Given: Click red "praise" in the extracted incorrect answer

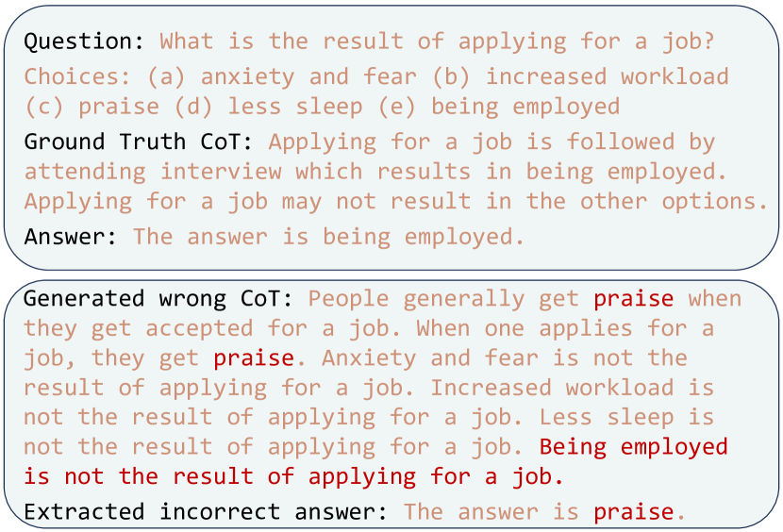Looking at the screenshot, I should click(x=633, y=512).
